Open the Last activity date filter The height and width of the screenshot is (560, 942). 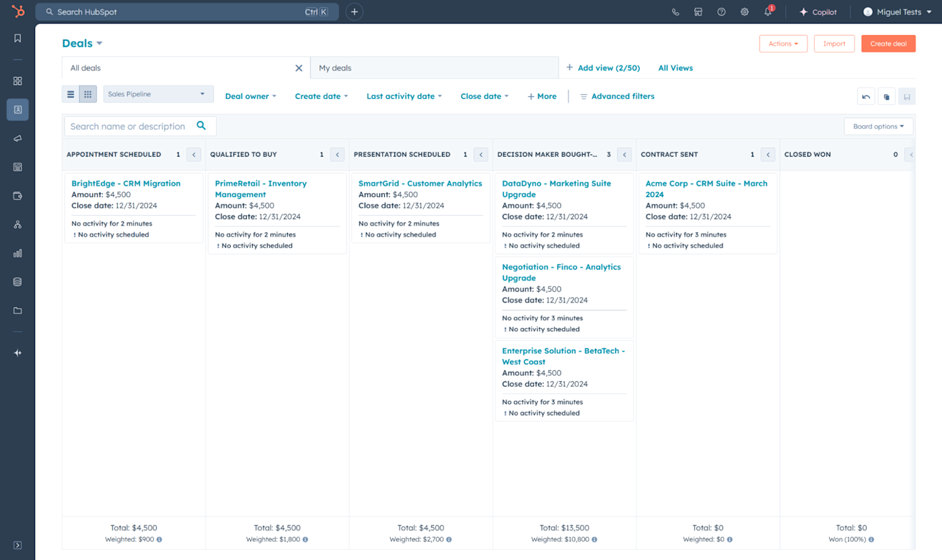tap(404, 96)
